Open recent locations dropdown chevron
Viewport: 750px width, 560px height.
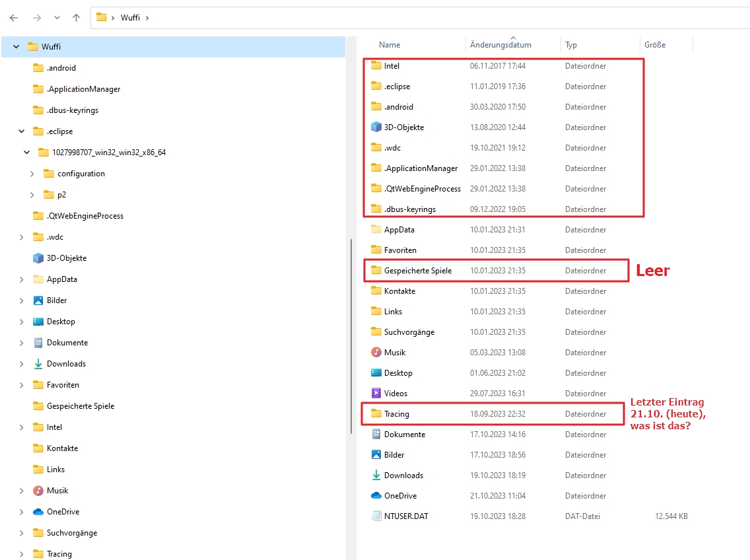[57, 18]
